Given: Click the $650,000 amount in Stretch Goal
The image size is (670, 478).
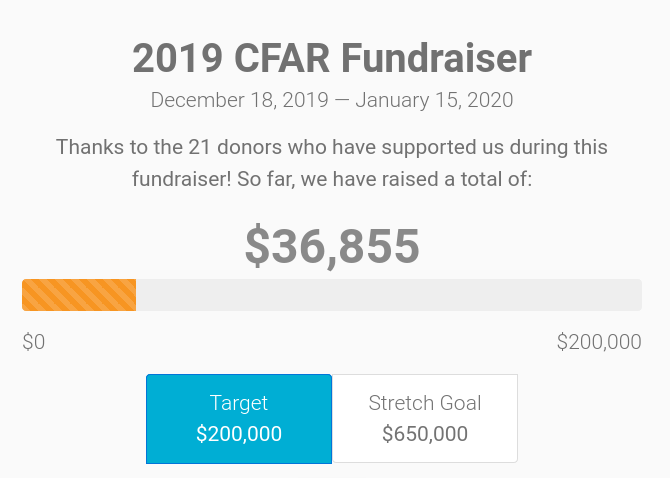Looking at the screenshot, I should click(x=425, y=434).
